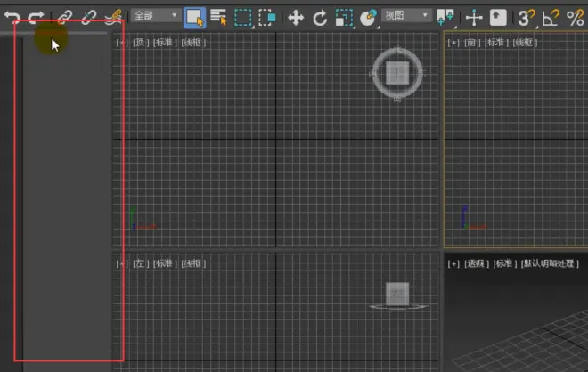
Task: Open the [+] menu of the 透视 viewport
Action: tap(453, 263)
